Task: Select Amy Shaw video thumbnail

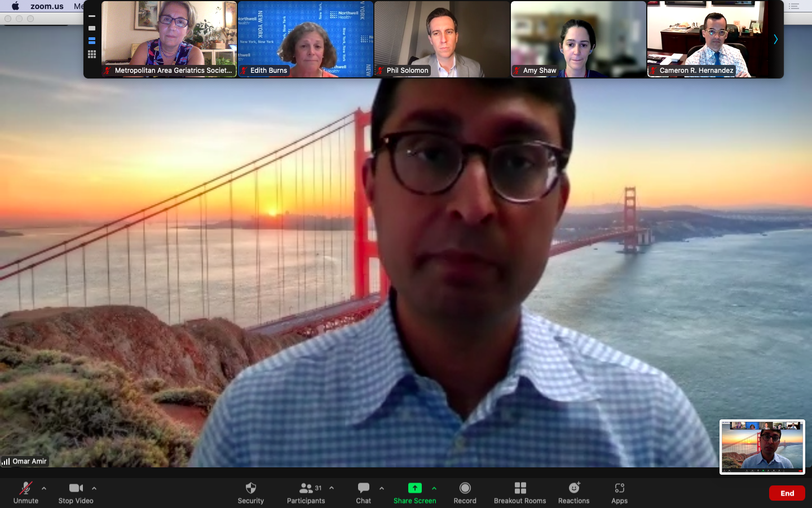Action: pyautogui.click(x=579, y=39)
